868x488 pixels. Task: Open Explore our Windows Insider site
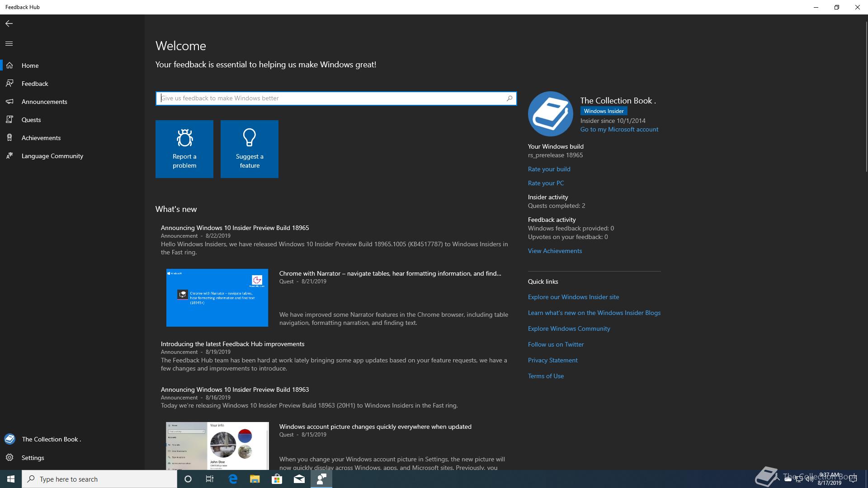(x=573, y=297)
